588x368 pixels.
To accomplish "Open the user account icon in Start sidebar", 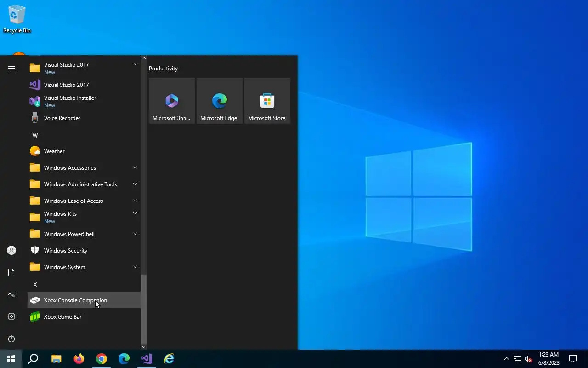I will click(x=11, y=250).
